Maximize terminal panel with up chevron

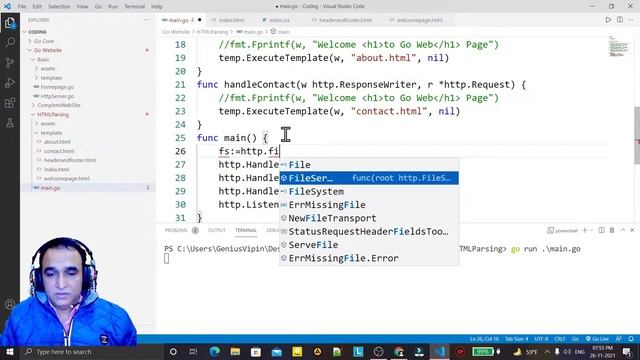pos(622,231)
